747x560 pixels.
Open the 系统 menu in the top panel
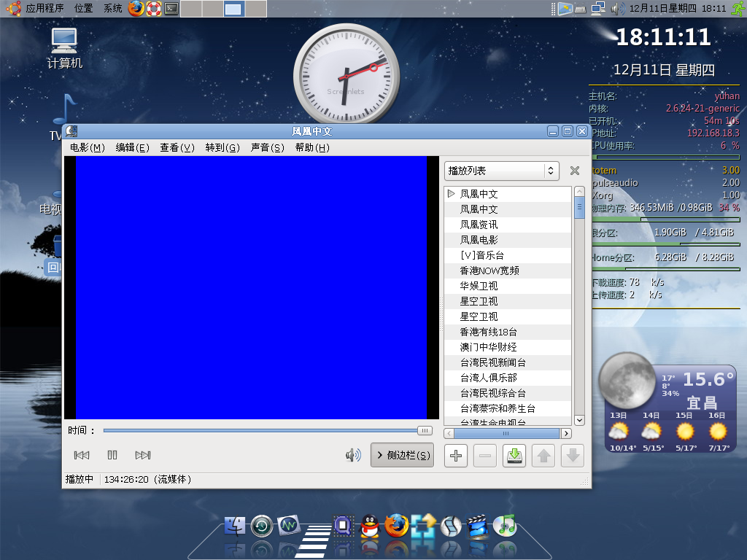[x=113, y=8]
